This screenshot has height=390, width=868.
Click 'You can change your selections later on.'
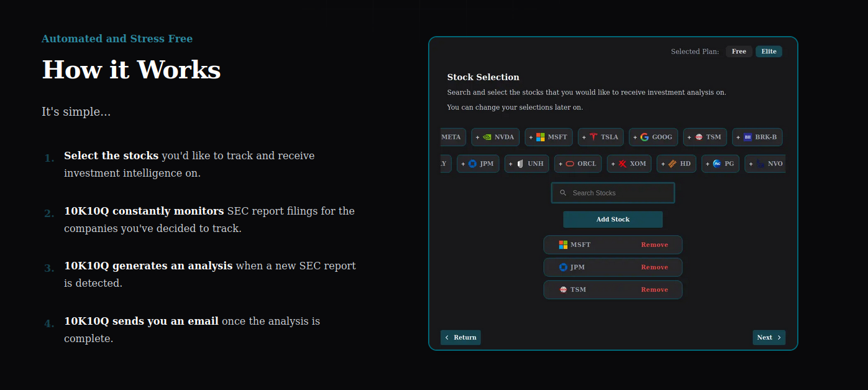tap(514, 108)
